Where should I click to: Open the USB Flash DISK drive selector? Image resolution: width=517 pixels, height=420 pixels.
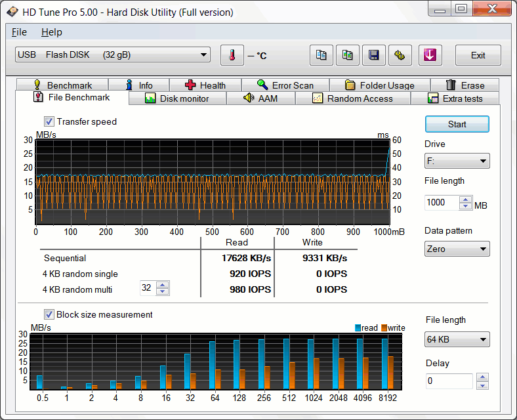tap(112, 55)
